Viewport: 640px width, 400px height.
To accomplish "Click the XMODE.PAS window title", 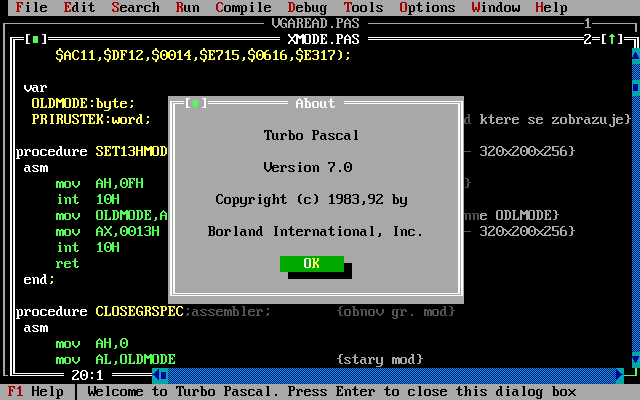I will click(x=323, y=39).
